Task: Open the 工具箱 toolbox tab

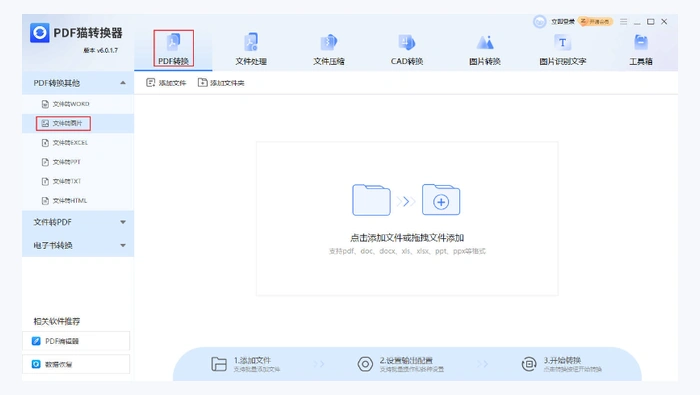Action: 641,49
